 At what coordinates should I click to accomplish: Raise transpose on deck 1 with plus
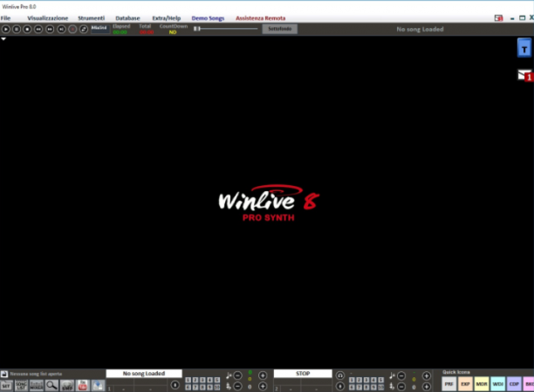(263, 387)
